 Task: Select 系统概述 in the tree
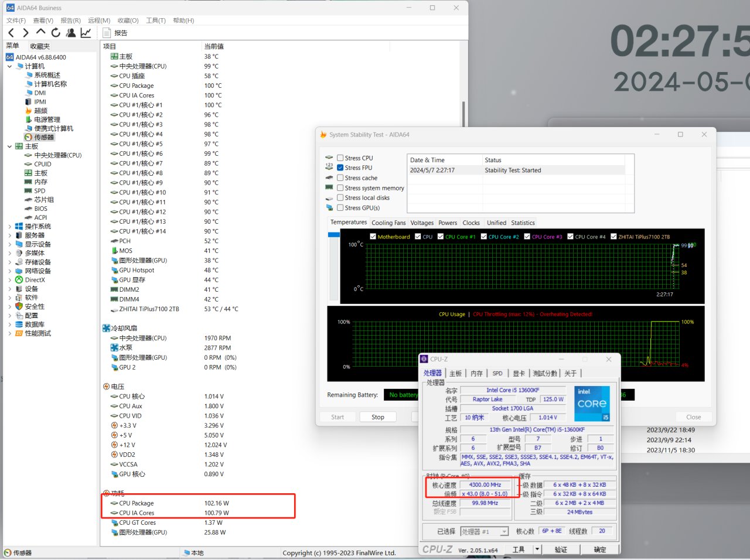pos(47,75)
